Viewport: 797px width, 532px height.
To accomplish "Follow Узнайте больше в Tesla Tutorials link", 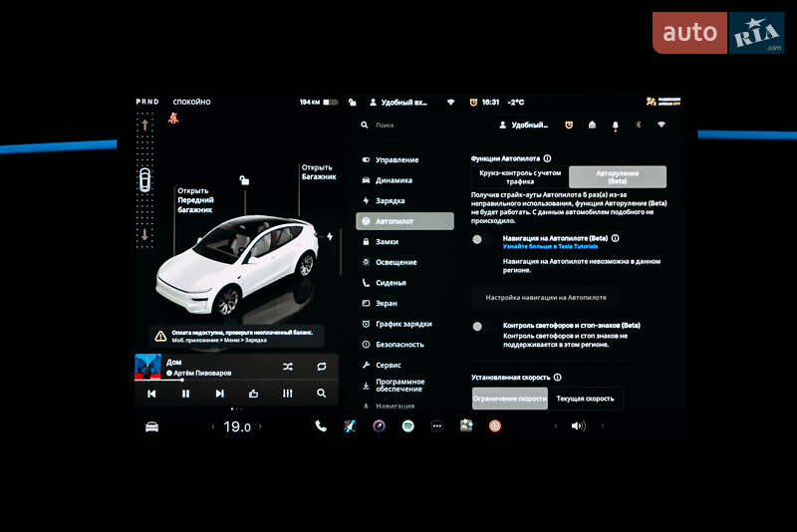I will [x=550, y=246].
